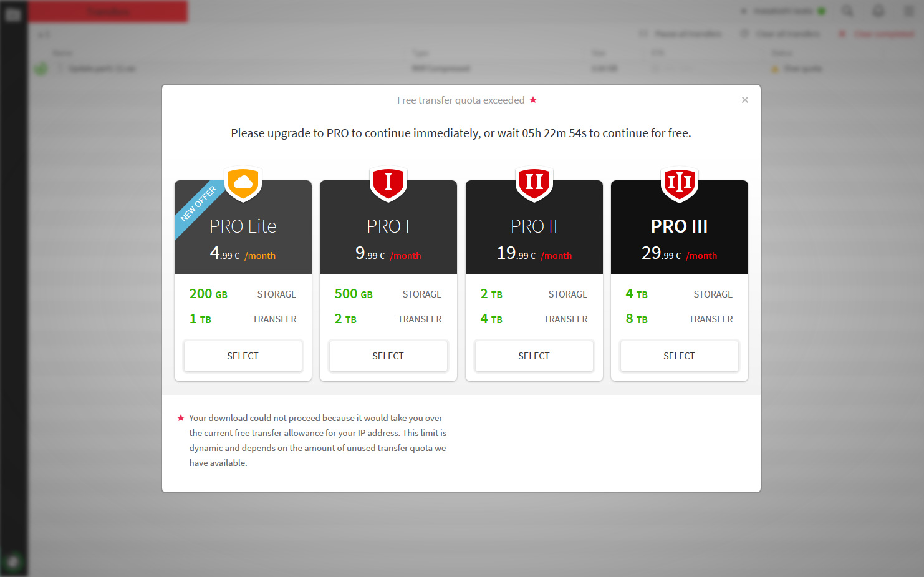Click the 200 GB storage value

point(208,294)
